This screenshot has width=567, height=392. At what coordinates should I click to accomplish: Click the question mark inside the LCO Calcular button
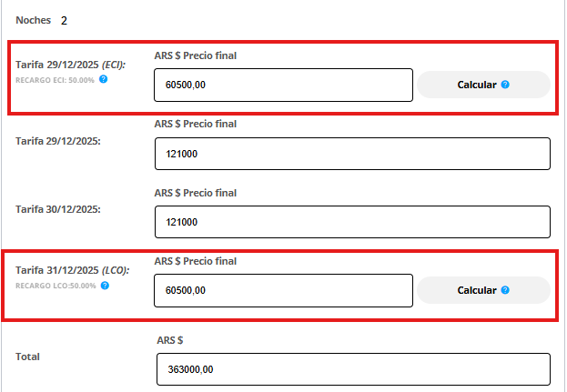[x=505, y=290]
